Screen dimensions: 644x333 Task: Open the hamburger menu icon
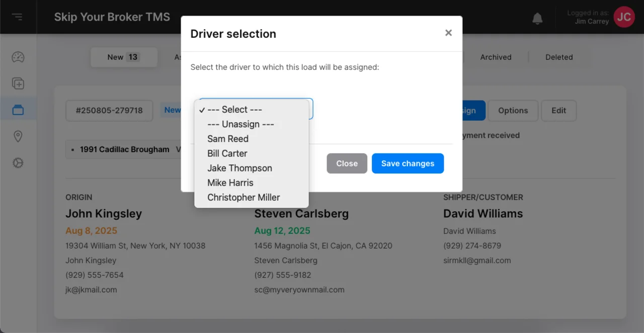tap(18, 17)
